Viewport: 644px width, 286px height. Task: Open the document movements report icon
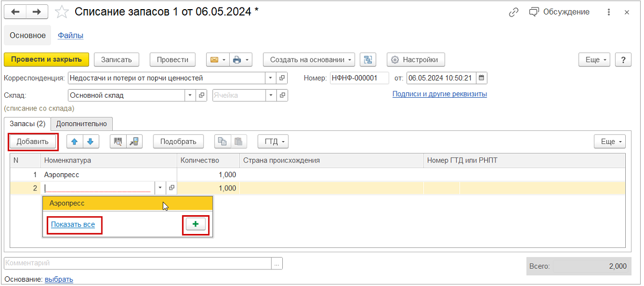(368, 60)
